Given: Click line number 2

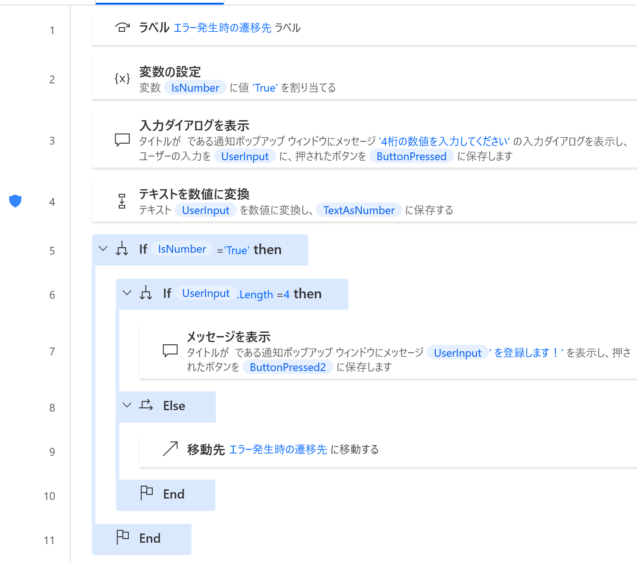Looking at the screenshot, I should click(52, 80).
